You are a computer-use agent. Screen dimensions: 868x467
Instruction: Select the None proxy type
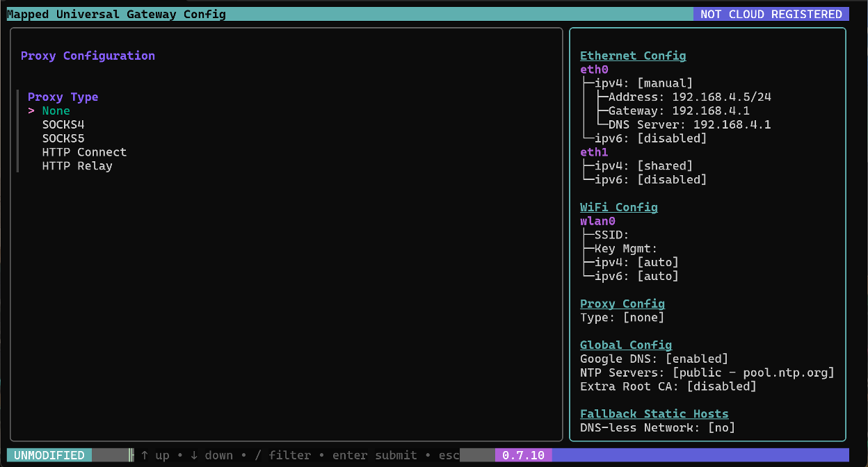tap(56, 110)
